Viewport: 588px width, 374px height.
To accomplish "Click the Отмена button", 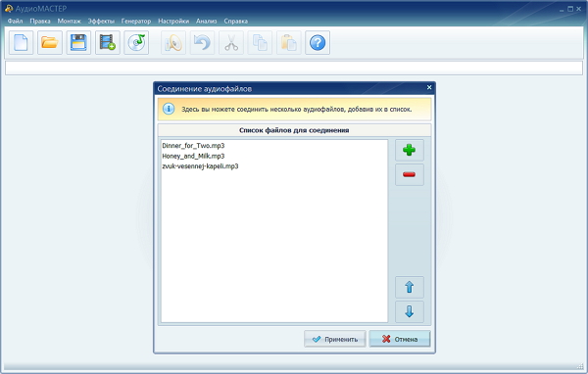I will click(x=400, y=339).
